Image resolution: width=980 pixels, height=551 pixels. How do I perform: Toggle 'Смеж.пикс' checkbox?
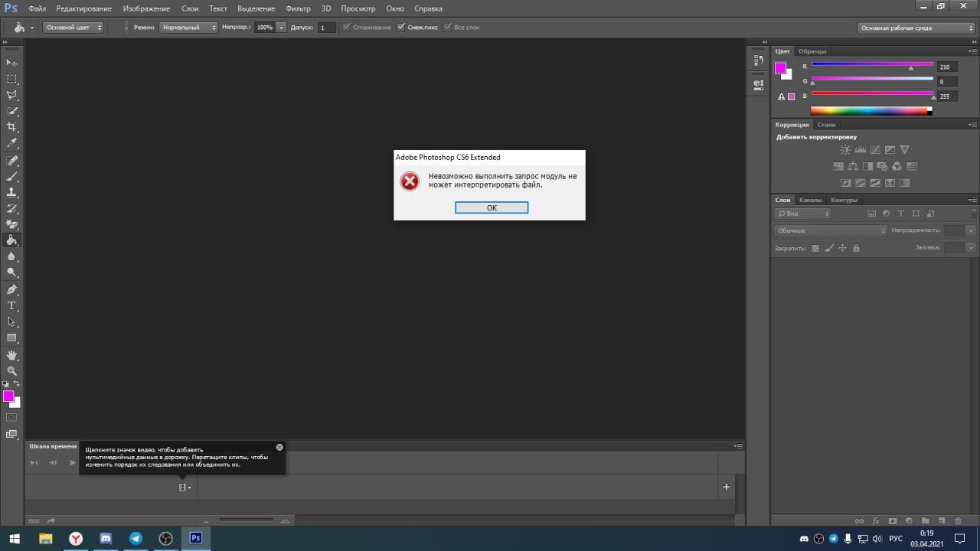click(401, 27)
